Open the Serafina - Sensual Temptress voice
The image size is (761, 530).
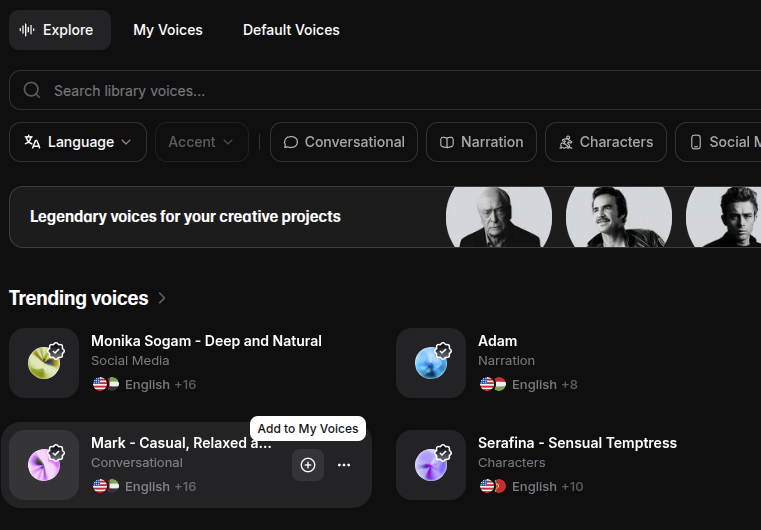pos(577,443)
